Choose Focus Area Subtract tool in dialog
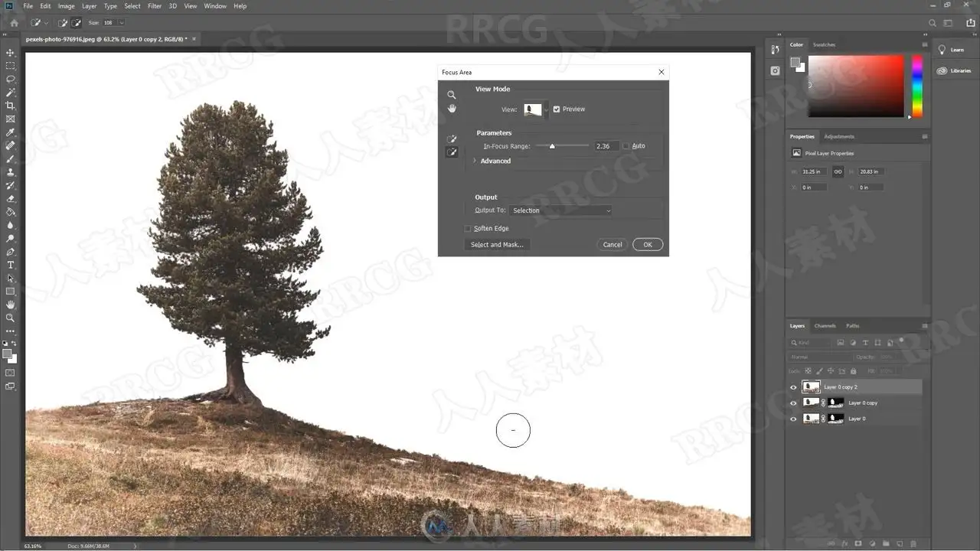 click(x=452, y=152)
